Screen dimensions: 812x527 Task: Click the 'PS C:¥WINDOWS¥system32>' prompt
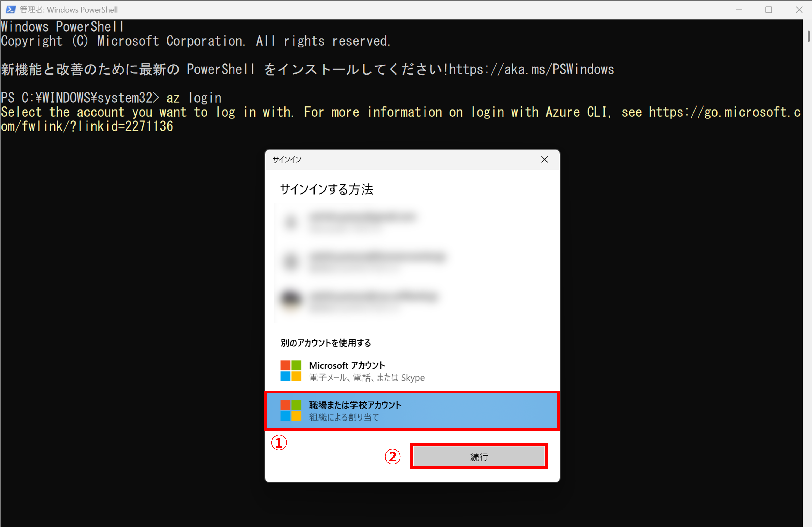80,98
